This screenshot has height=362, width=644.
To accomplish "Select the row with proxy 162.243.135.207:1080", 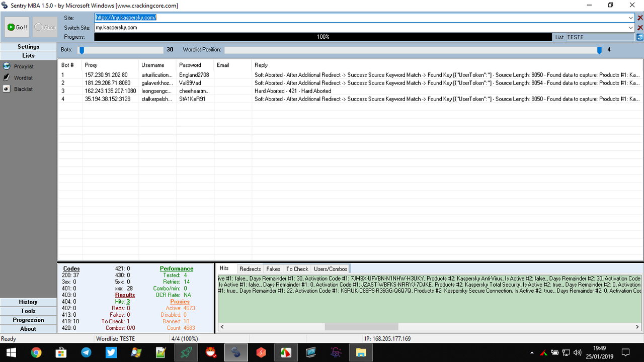I will [350, 91].
